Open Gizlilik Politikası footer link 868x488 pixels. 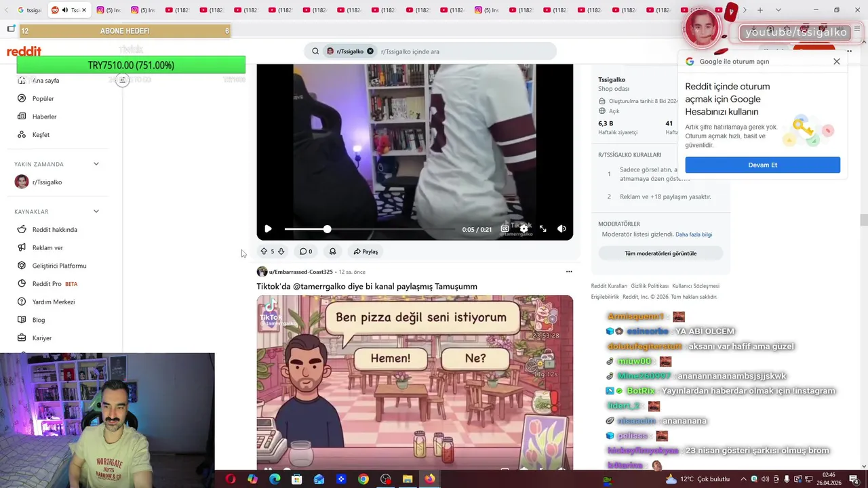[x=650, y=286]
